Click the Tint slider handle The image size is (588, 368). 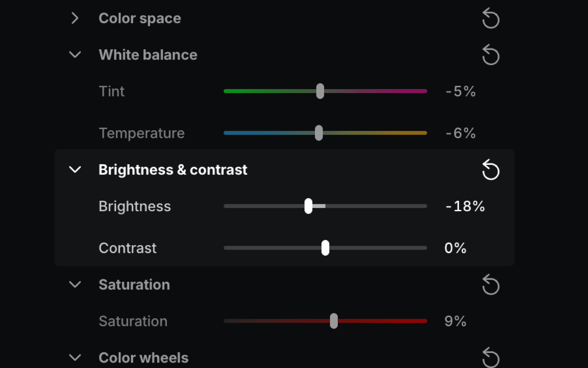click(x=320, y=91)
